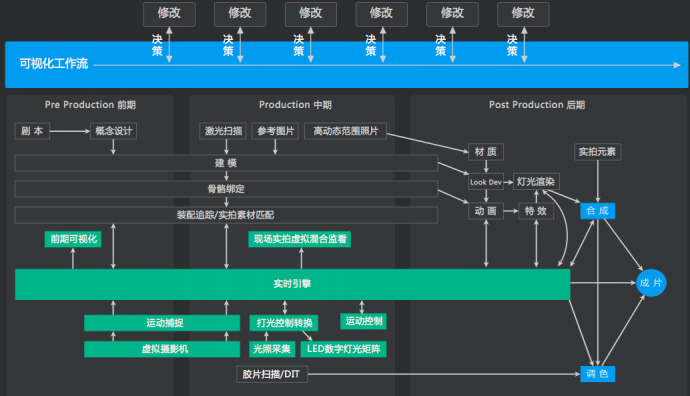Click the green 现场实拍虚拟混合监看 box
This screenshot has width=690, height=396.
tap(300, 239)
